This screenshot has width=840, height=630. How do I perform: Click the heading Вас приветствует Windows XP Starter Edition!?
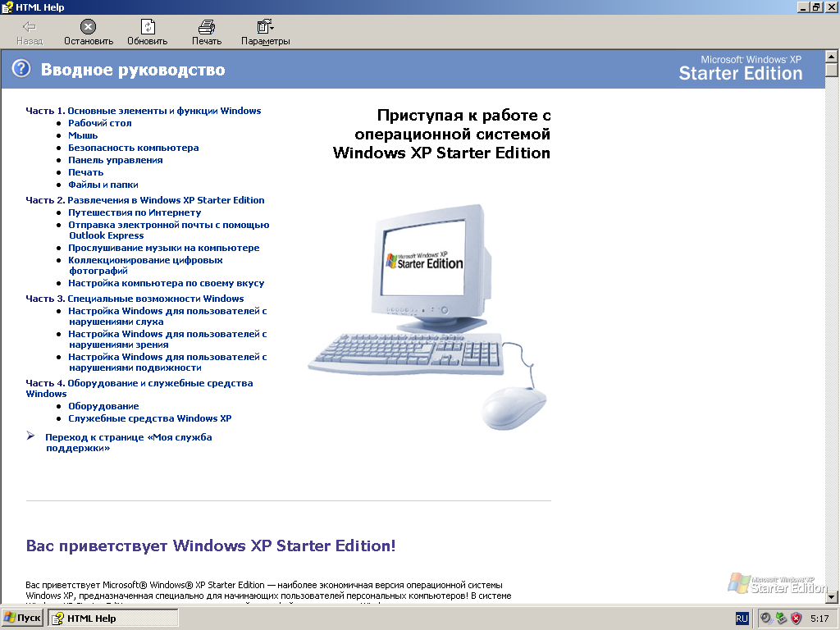pos(211,546)
